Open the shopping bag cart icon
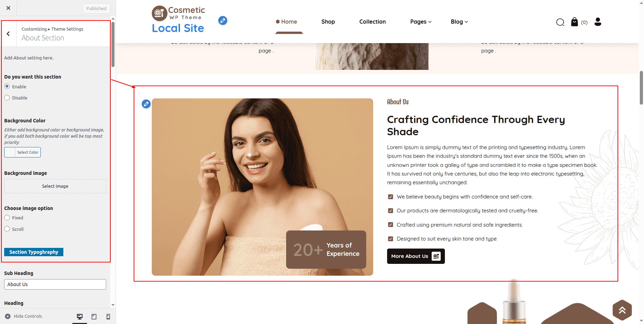This screenshot has height=324, width=644. click(x=574, y=22)
